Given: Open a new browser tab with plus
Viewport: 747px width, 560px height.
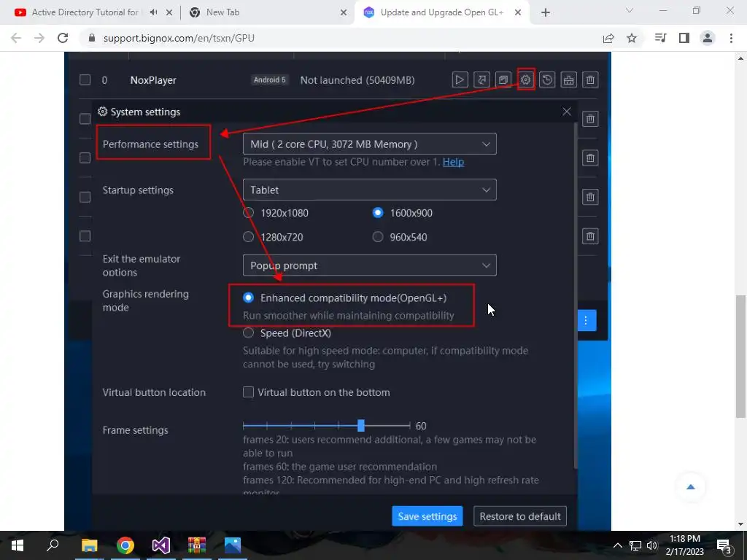Looking at the screenshot, I should click(x=546, y=12).
